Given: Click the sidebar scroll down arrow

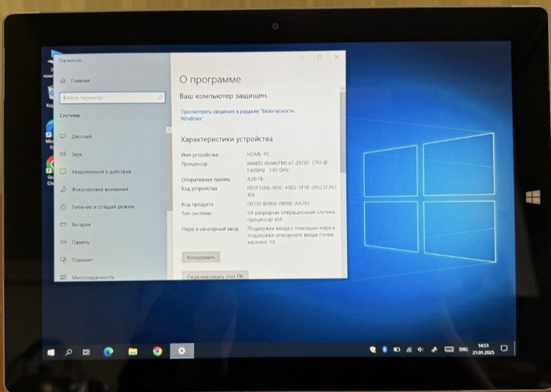Looking at the screenshot, I should [x=170, y=276].
